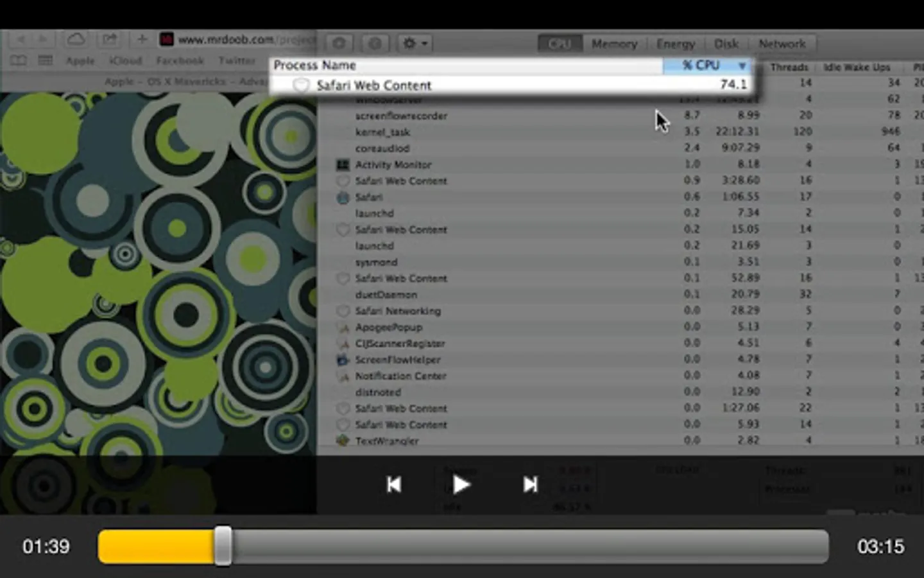The image size is (924, 578).
Task: Open the gear actions dropdown in Activity Monitor
Action: (415, 44)
